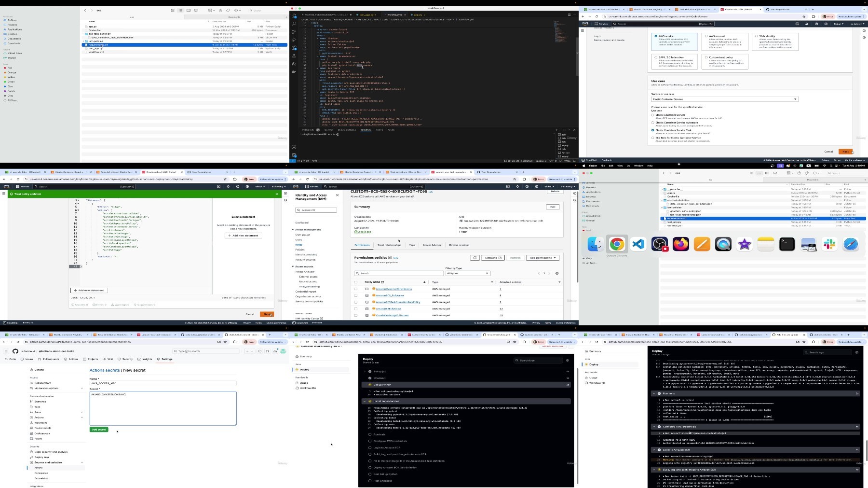Open the Filter by Type dropdown
This screenshot has width=868, height=488.
[x=467, y=273]
